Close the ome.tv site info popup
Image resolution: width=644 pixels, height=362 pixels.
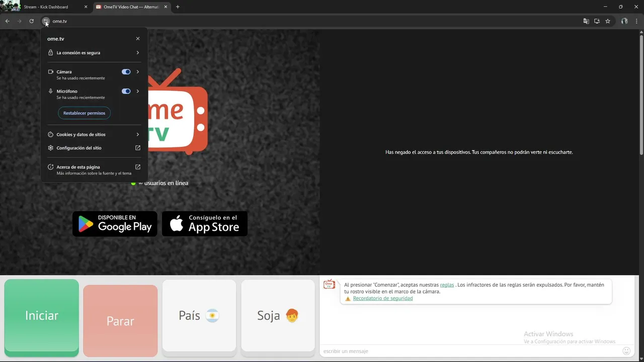(x=138, y=39)
